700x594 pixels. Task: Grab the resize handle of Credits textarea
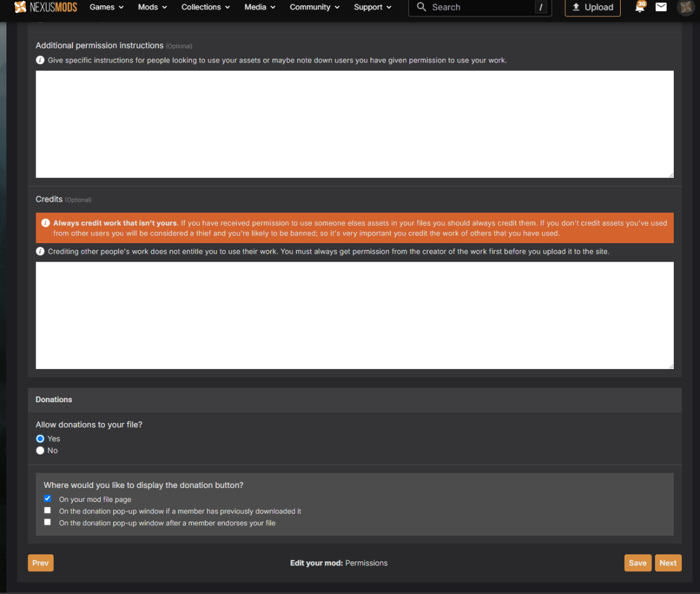[671, 366]
